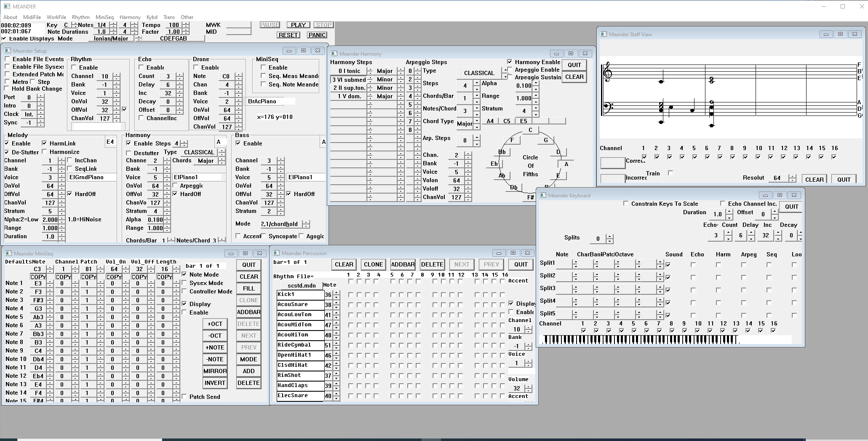Click the Meander Keyboard window icon

click(x=543, y=195)
